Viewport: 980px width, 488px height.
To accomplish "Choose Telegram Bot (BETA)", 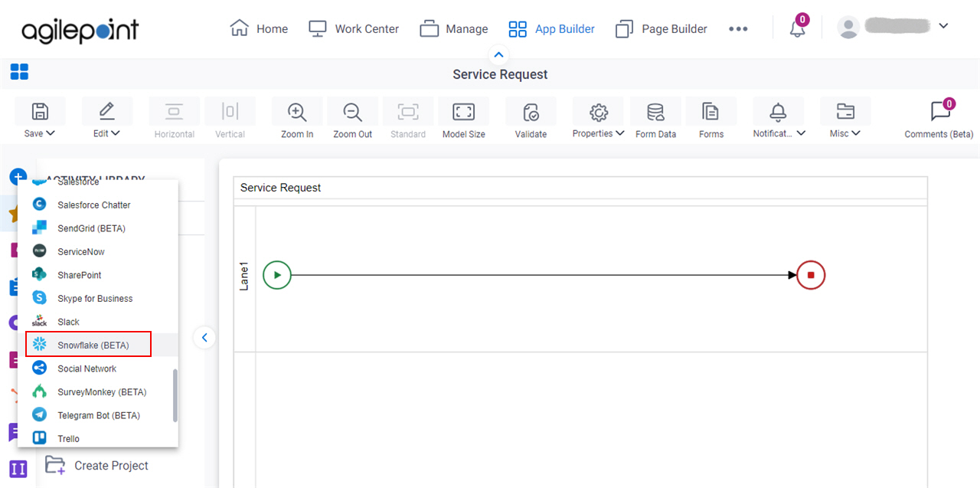I will (x=98, y=415).
